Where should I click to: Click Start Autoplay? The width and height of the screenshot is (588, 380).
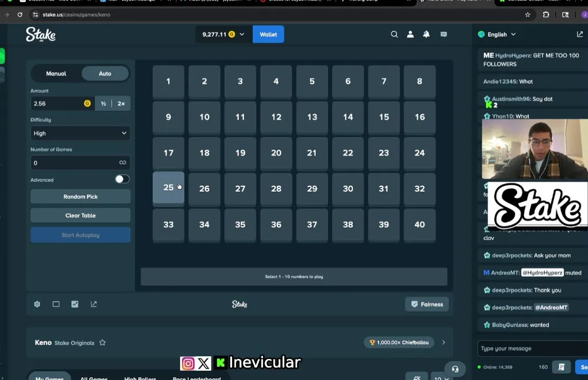(x=80, y=235)
